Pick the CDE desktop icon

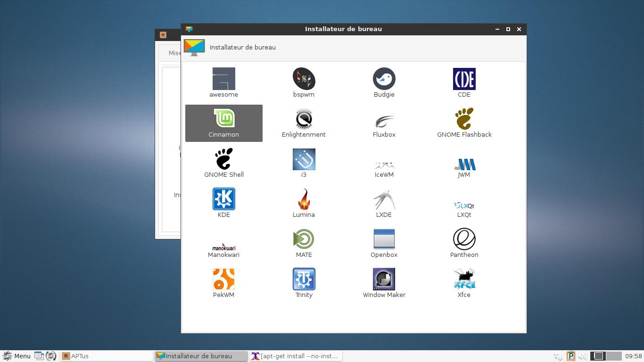(464, 79)
